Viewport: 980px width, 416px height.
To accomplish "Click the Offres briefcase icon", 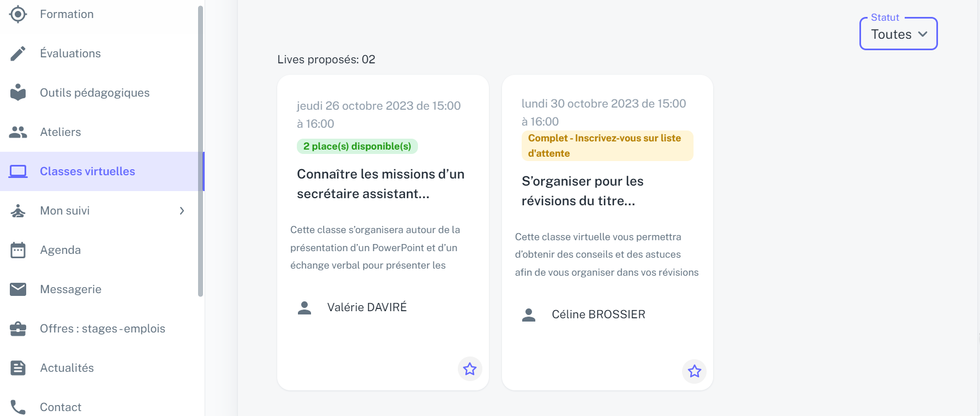I will (x=18, y=329).
